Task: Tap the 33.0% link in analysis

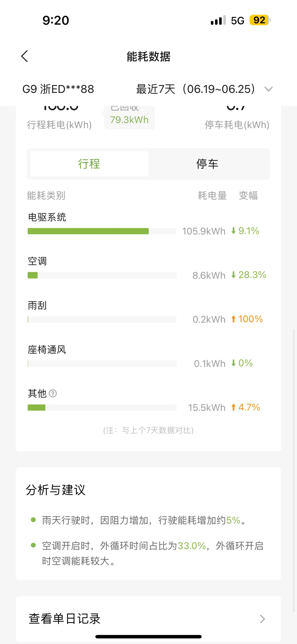Action: tap(192, 546)
